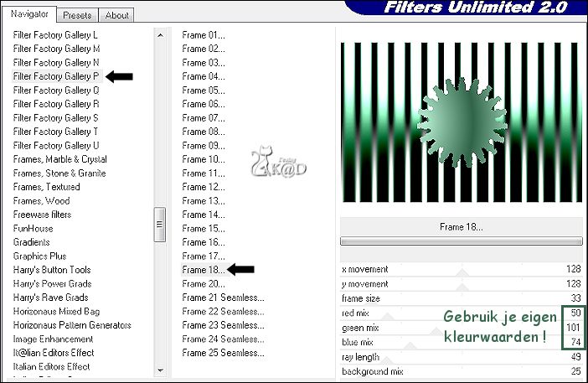Select Harry's Button Tools category
Screen dimensions: 588x383
[52, 270]
